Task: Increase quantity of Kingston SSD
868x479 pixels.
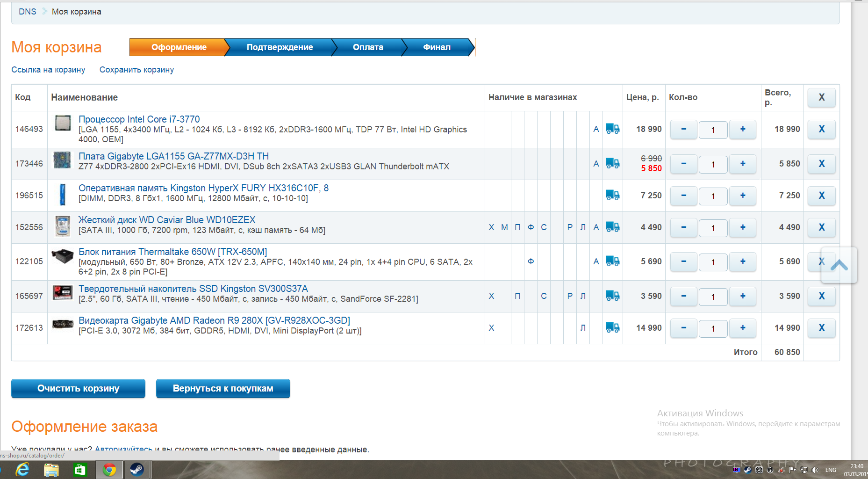Action: [743, 296]
